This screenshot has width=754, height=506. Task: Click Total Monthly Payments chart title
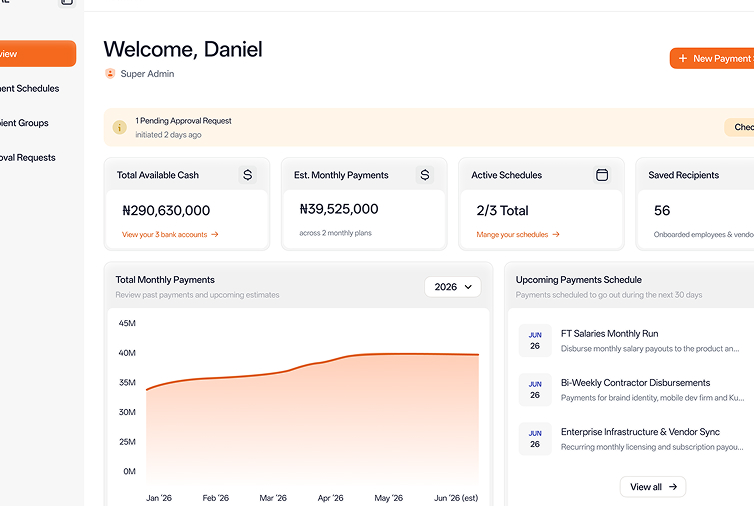point(165,280)
